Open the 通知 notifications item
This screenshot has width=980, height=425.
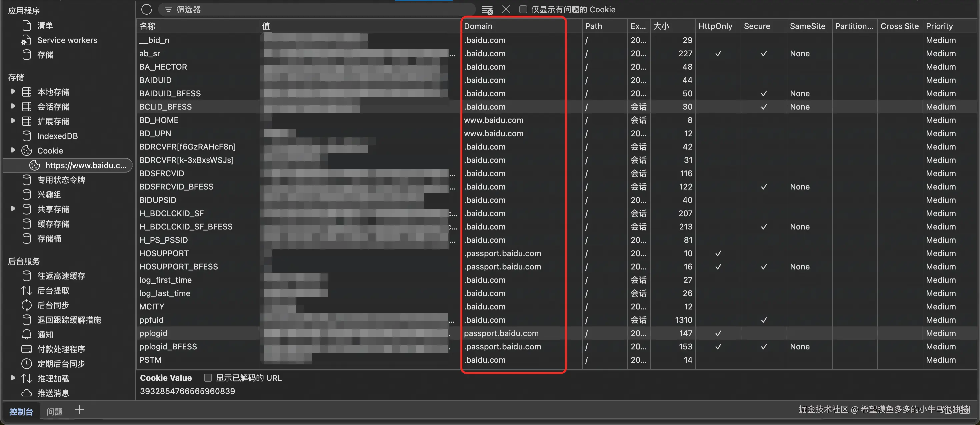coord(45,334)
